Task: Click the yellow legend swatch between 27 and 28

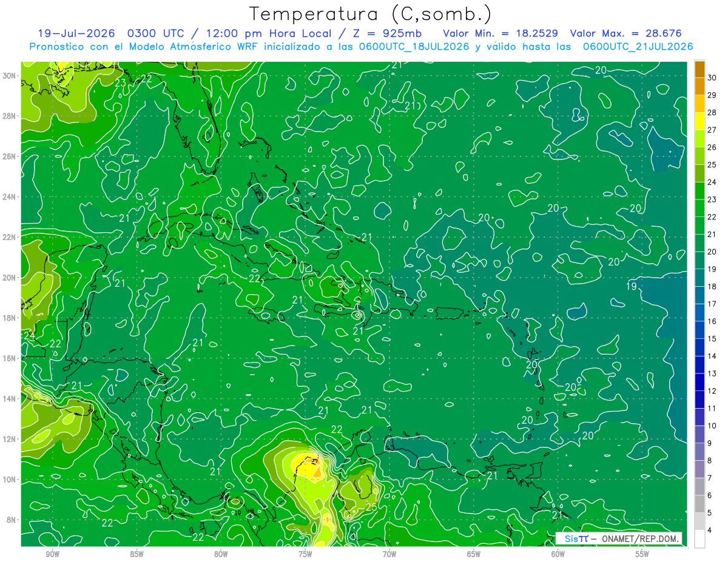Action: coord(699,121)
